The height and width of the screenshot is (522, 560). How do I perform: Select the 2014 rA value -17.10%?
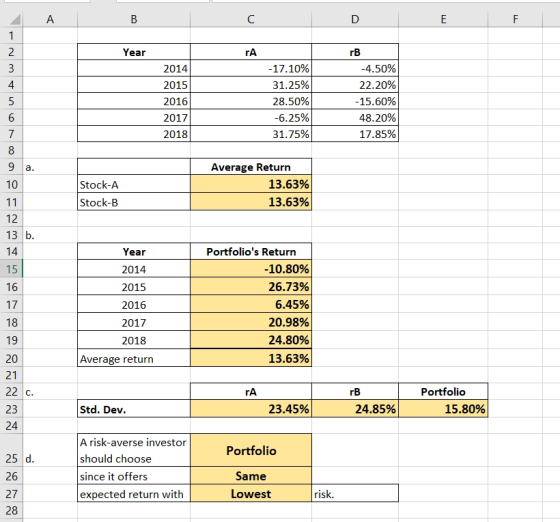(x=251, y=68)
